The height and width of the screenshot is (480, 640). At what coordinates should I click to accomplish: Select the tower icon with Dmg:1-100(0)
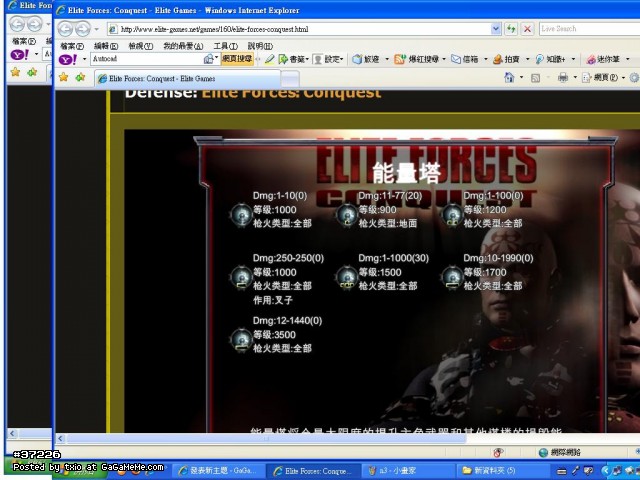click(x=452, y=215)
